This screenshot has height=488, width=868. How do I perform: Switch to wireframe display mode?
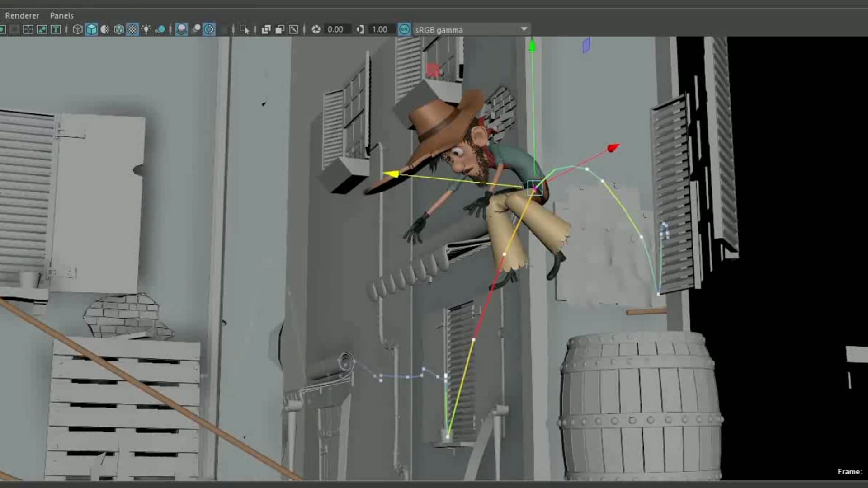[77, 29]
